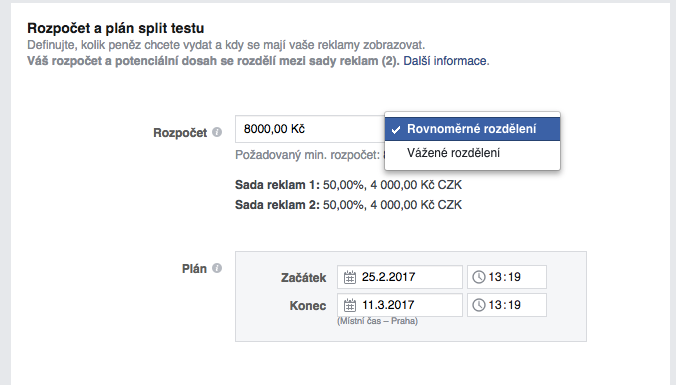Open the calendar icon in Začátek row

(350, 277)
